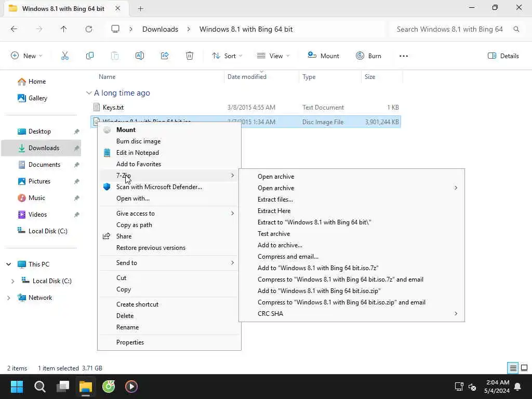Expand the second Open archive submenu arrow

456,188
